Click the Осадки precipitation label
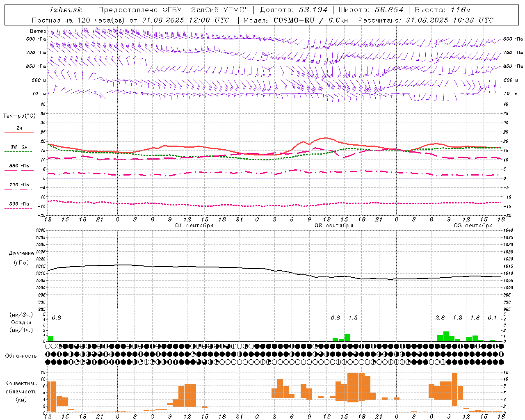525x420 pixels. pyautogui.click(x=21, y=322)
